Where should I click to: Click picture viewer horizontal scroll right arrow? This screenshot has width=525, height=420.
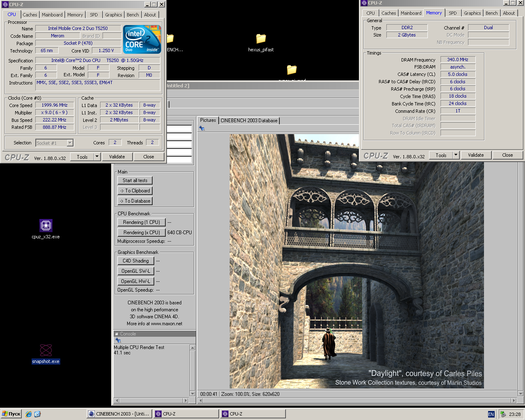click(x=513, y=400)
